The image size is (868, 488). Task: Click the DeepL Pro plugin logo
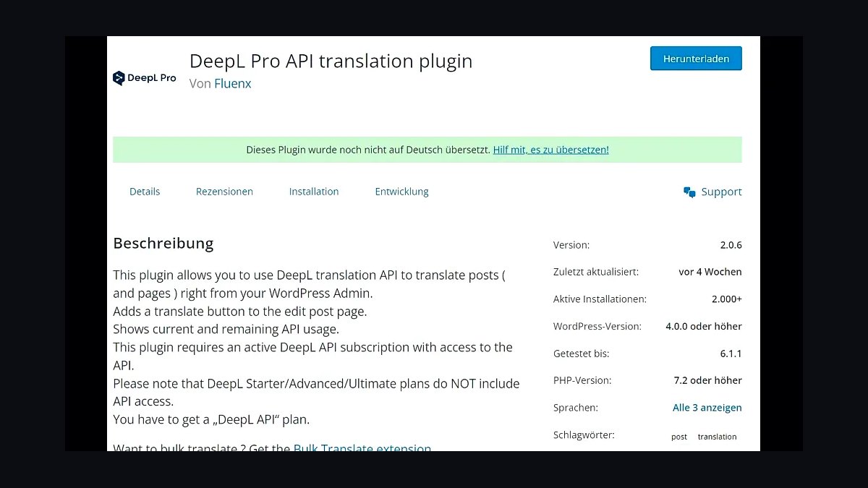pos(145,78)
